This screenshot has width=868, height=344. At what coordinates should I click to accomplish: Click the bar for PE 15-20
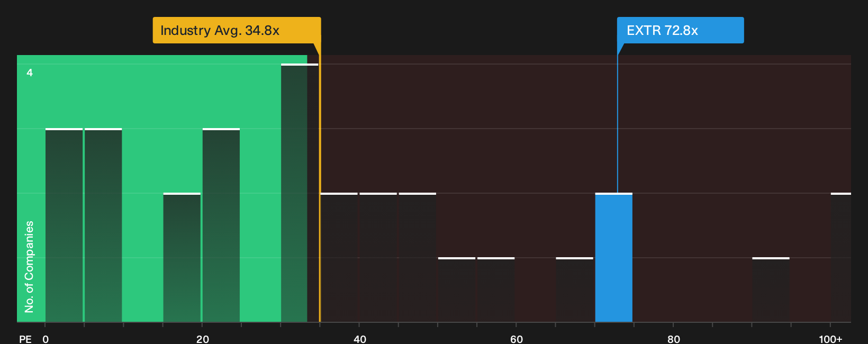[x=182, y=257]
